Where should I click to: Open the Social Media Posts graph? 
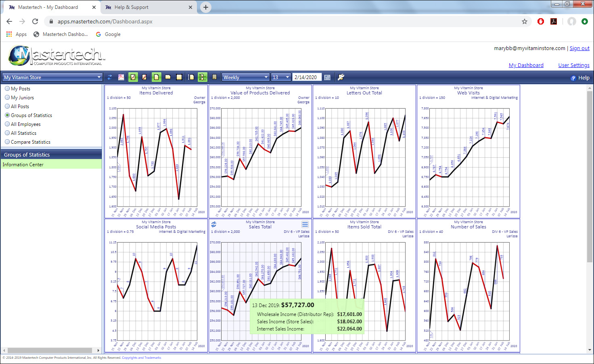pos(156,286)
